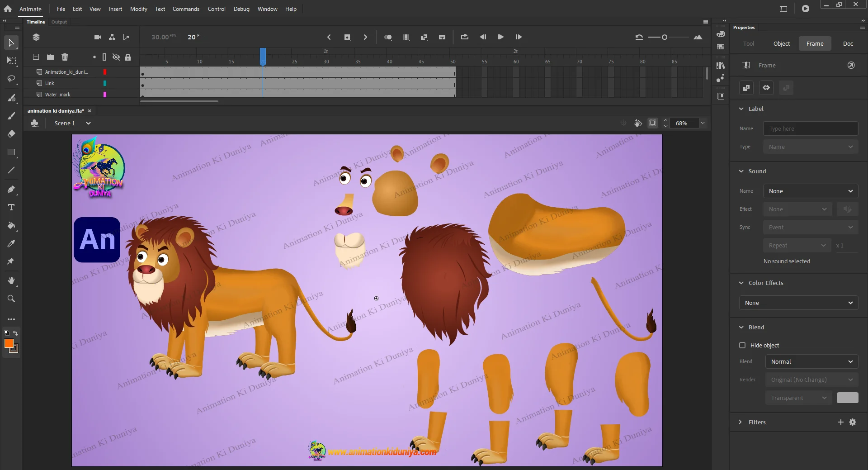Enable the Hide object checkbox
Viewport: 868px width, 470px height.
(x=742, y=345)
